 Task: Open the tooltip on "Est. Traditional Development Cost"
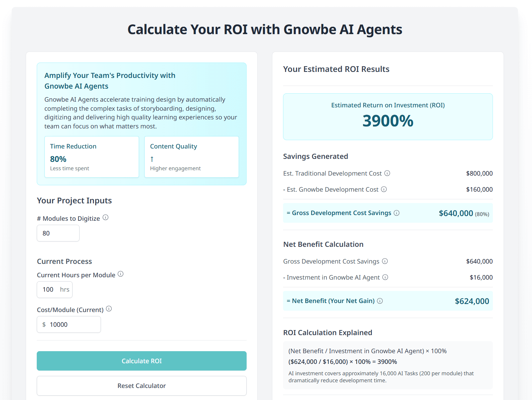point(387,173)
